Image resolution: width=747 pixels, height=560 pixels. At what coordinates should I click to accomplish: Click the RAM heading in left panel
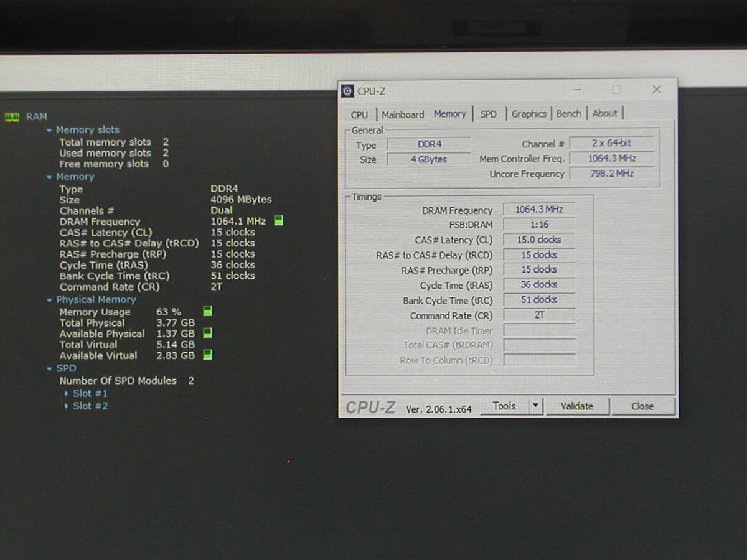tap(37, 116)
